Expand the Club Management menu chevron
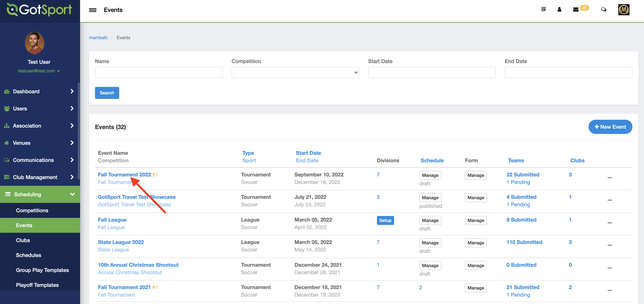The height and width of the screenshot is (304, 644). [x=72, y=177]
